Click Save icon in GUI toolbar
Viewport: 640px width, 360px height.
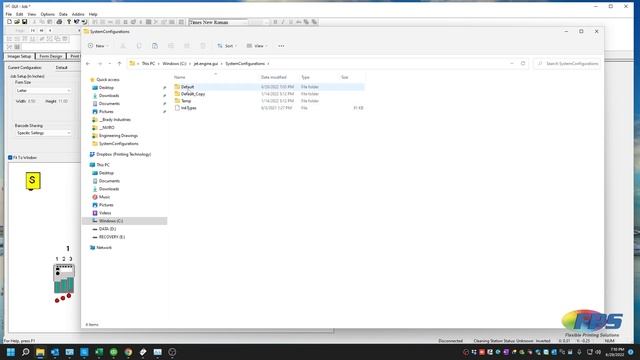point(24,22)
